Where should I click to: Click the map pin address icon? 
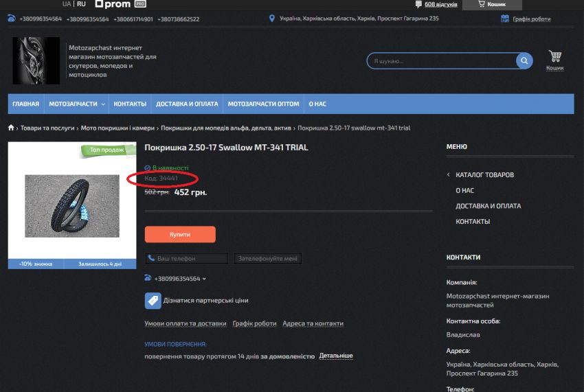click(272, 19)
